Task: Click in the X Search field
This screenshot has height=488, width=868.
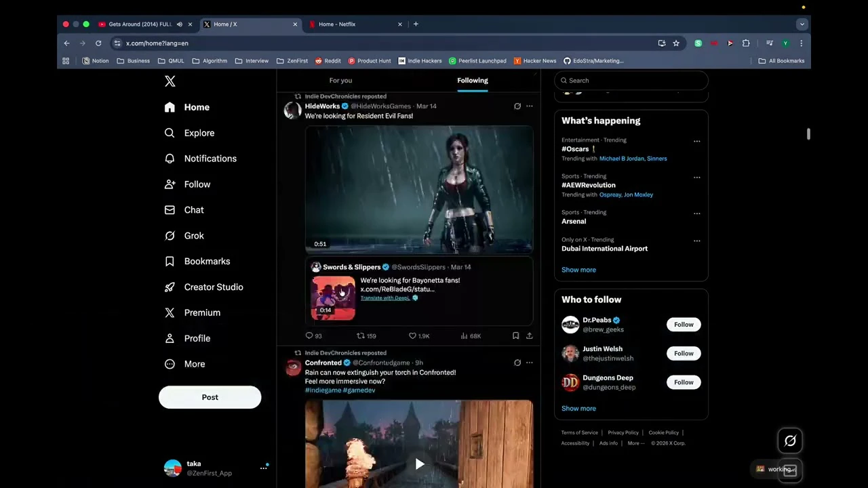Action: click(x=631, y=81)
